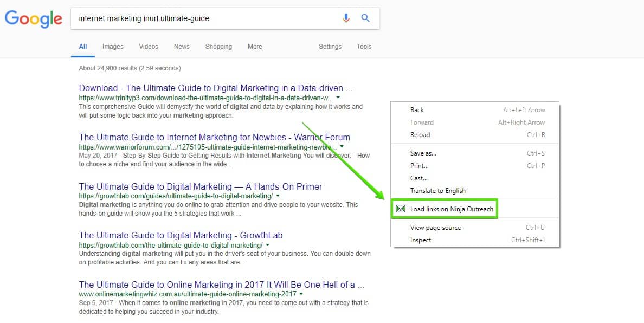Open the News tab

(182, 47)
